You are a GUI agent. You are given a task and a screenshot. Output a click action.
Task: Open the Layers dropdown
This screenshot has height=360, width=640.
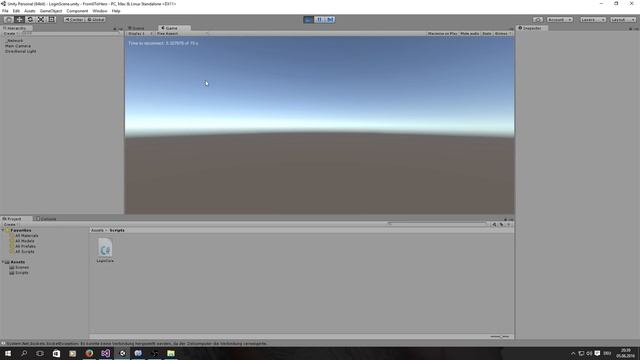point(593,20)
